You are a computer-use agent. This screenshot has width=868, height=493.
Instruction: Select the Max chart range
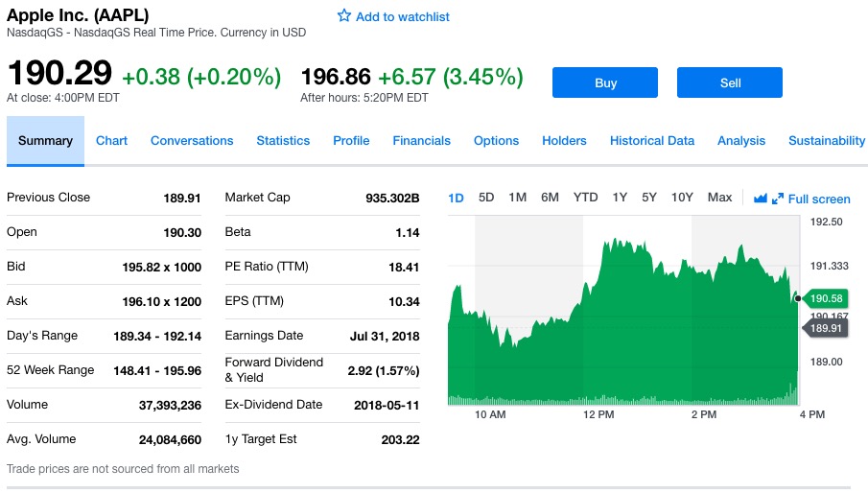tap(719, 198)
